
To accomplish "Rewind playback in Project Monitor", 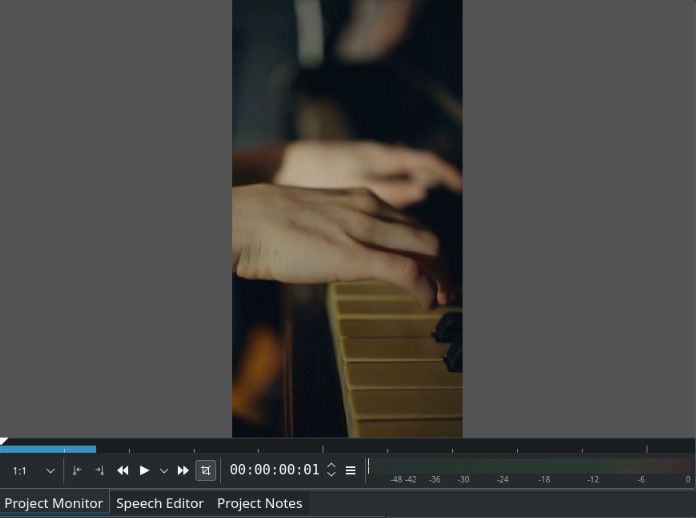I will pyautogui.click(x=123, y=471).
